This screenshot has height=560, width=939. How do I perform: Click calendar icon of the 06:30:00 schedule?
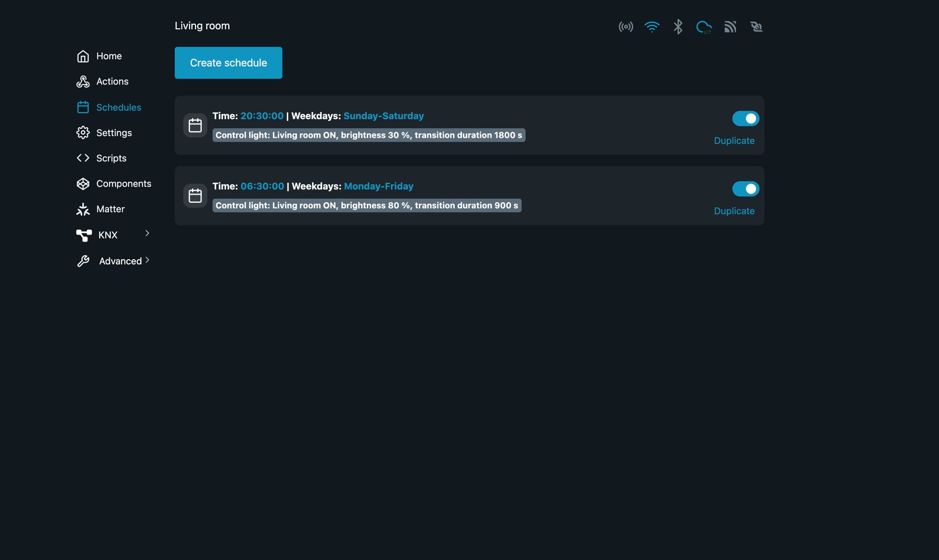pyautogui.click(x=195, y=196)
